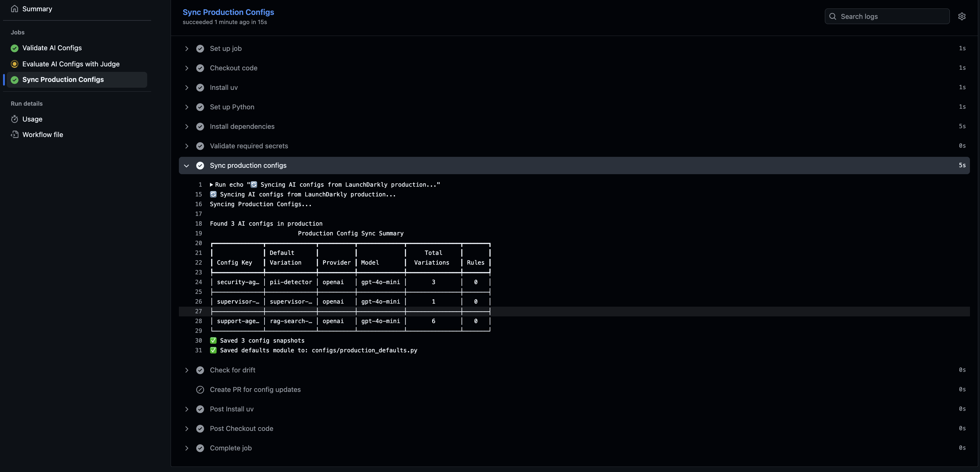
Task: Click the stopwatch icon beside Usage
Action: click(x=14, y=119)
